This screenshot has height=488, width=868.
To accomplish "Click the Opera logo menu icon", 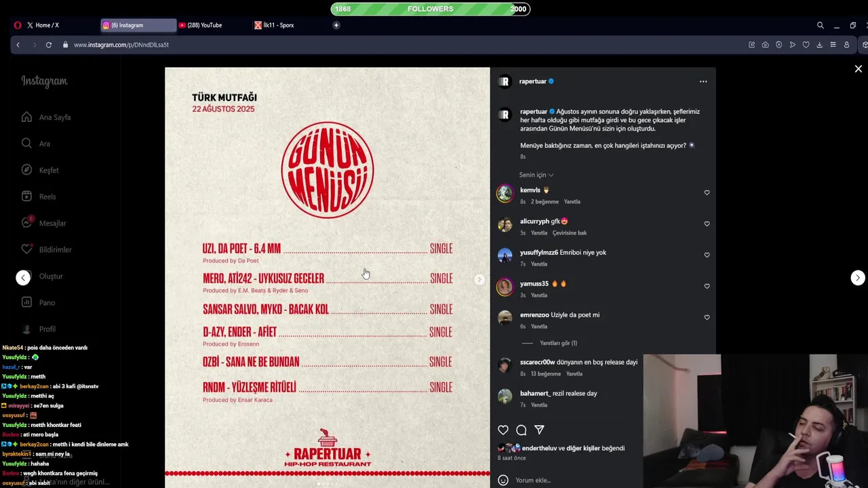I will pyautogui.click(x=17, y=25).
